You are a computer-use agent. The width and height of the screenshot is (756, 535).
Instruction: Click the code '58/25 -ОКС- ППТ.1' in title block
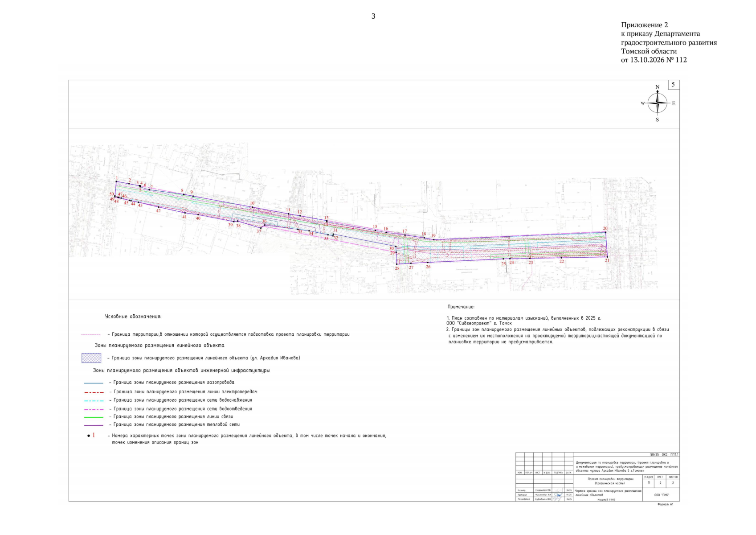click(664, 455)
